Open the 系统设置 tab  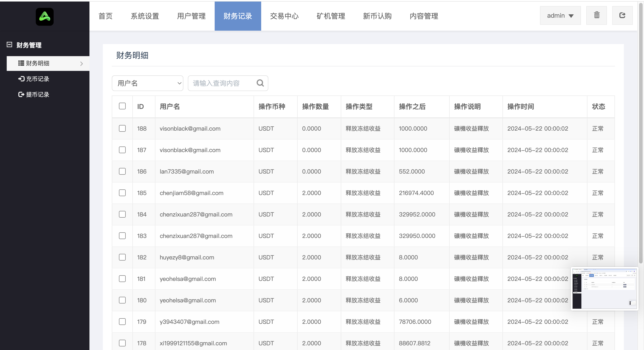[x=145, y=16]
